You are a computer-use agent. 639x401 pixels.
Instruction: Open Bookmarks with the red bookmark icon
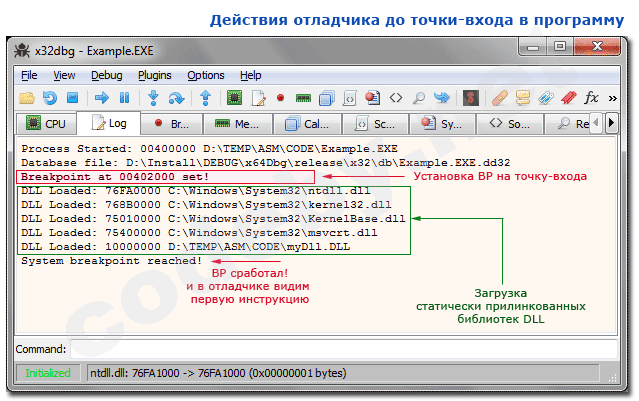[569, 98]
